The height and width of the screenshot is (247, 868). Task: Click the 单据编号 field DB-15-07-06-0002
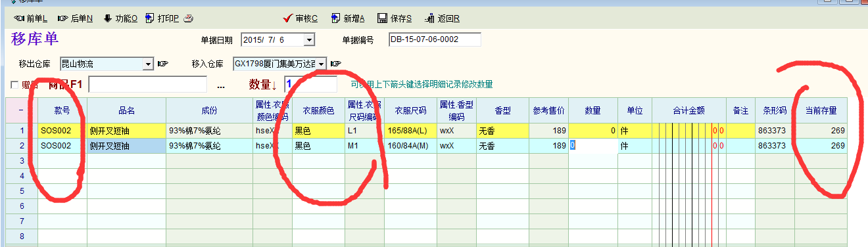pyautogui.click(x=435, y=39)
